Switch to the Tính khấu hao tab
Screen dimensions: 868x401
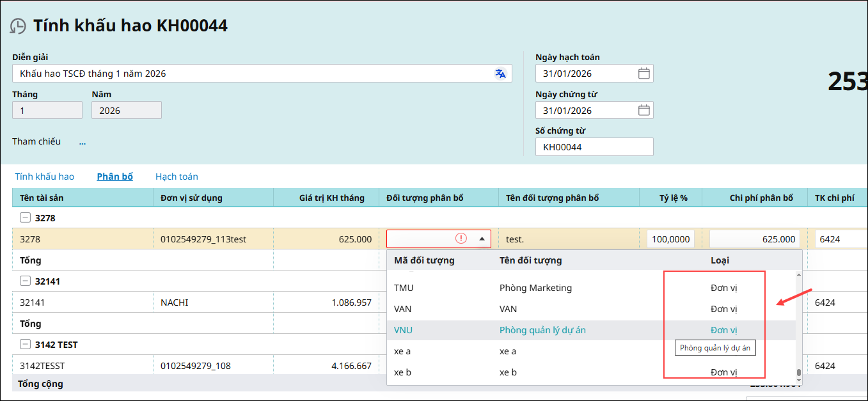tap(45, 177)
